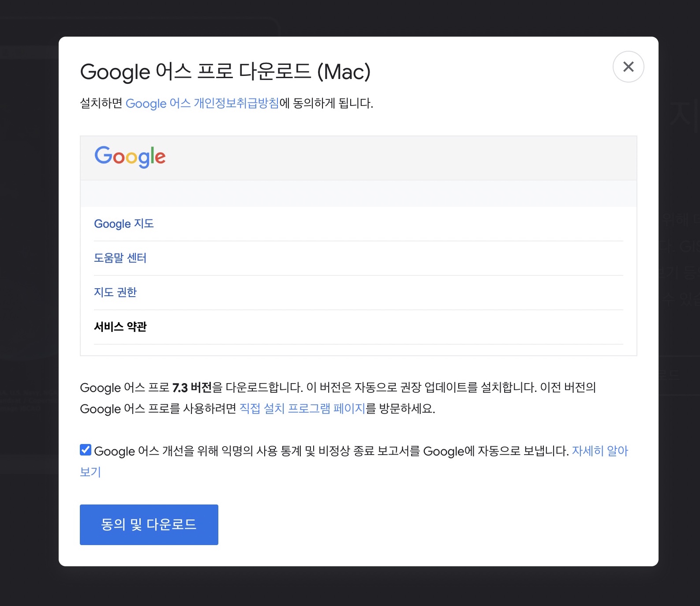700x606 pixels.
Task: Click the Google logo in the embedded page
Action: click(130, 157)
